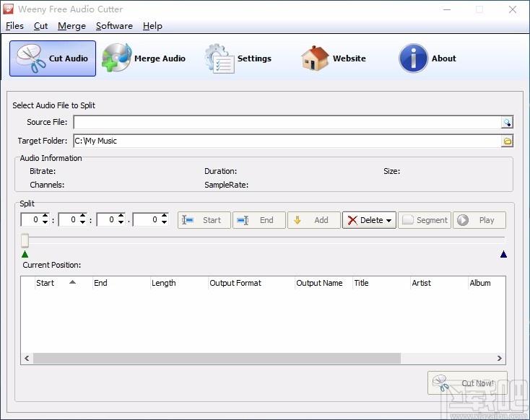Open the Cut menu

click(40, 26)
